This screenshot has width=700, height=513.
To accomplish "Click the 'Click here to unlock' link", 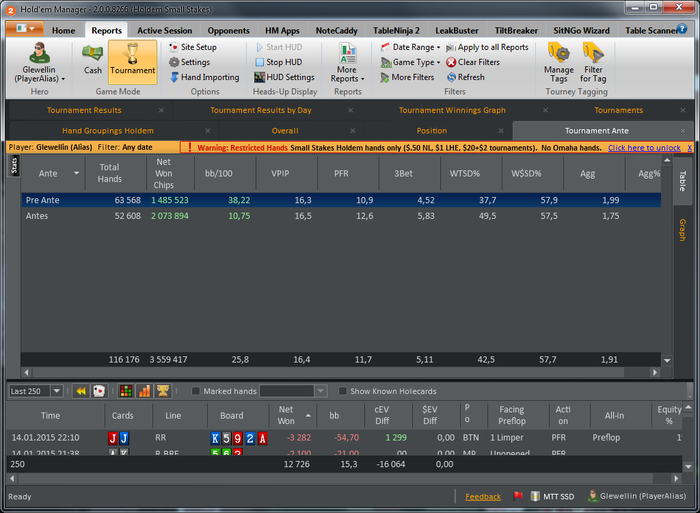I will (x=644, y=148).
